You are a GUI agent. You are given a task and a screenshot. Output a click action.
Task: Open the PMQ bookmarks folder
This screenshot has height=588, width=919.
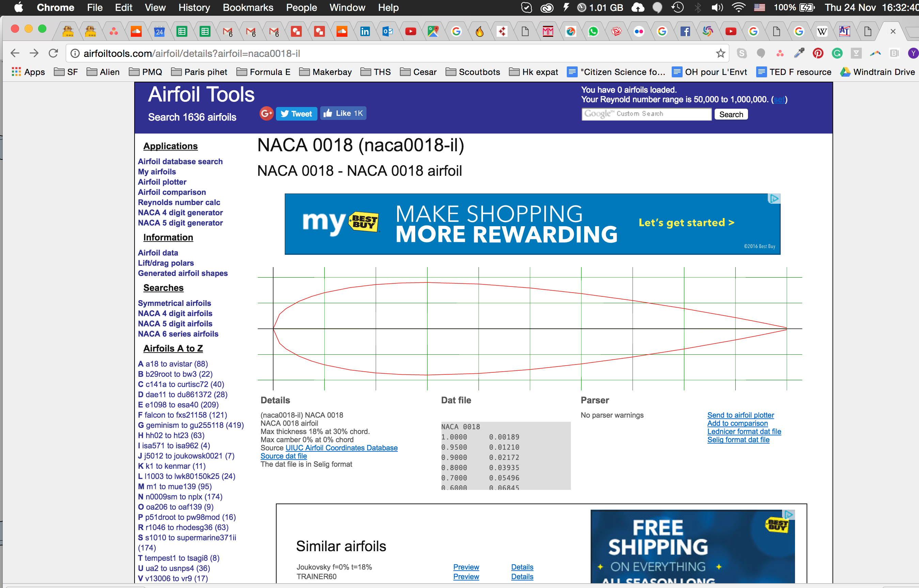coord(145,72)
